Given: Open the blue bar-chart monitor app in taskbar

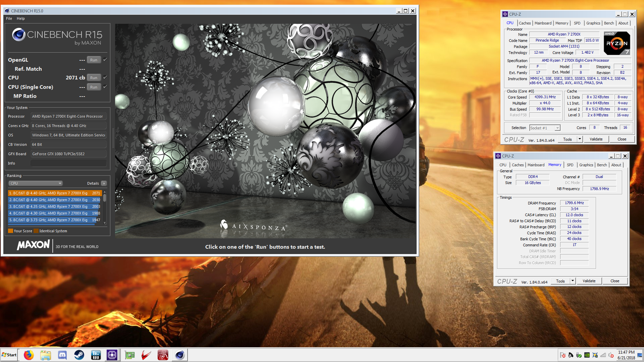Looking at the screenshot, I should tap(96, 355).
